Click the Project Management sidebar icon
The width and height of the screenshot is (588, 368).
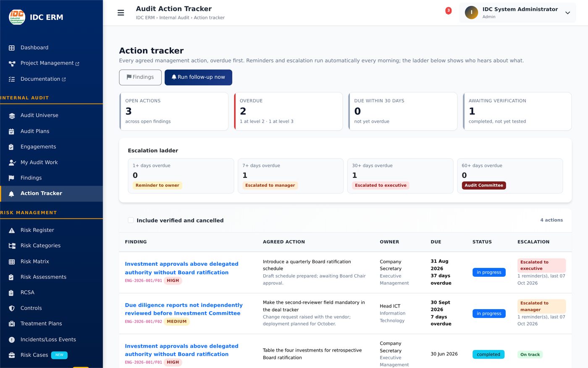click(x=12, y=64)
